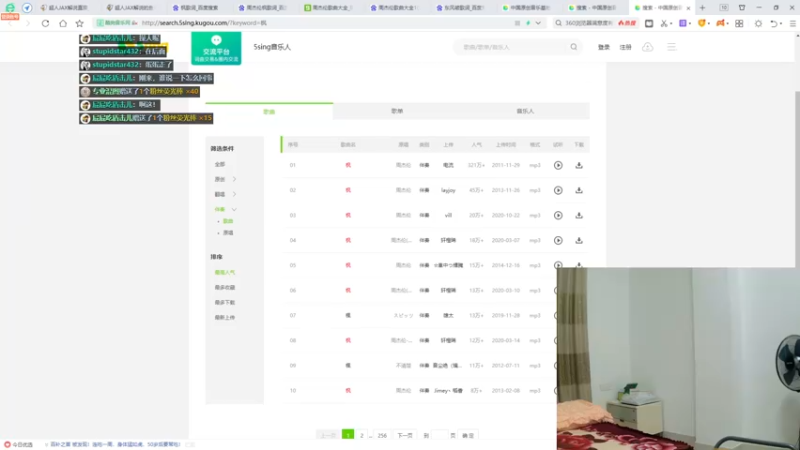This screenshot has height=450, width=800.
Task: Play the song in row 01
Action: click(x=558, y=165)
